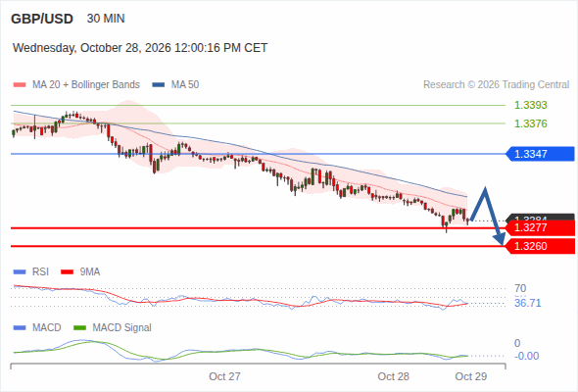Click the blue 1.3347 pivot price tag
Viewport: 578px width, 392px height.
[540, 154]
